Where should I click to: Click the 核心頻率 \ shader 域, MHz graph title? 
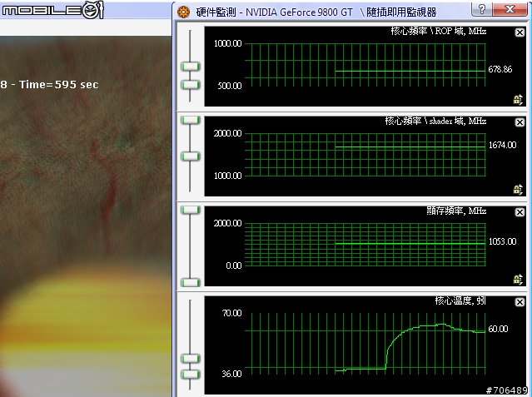(435, 122)
